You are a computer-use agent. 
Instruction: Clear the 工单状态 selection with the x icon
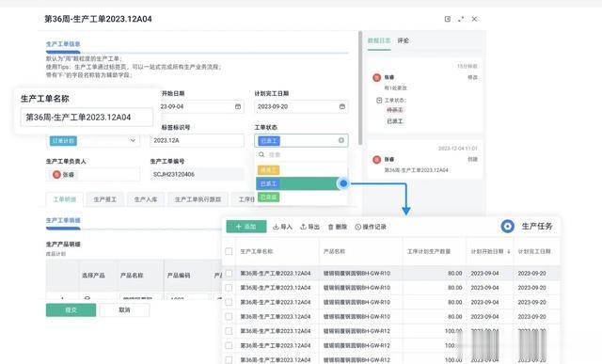(x=341, y=140)
